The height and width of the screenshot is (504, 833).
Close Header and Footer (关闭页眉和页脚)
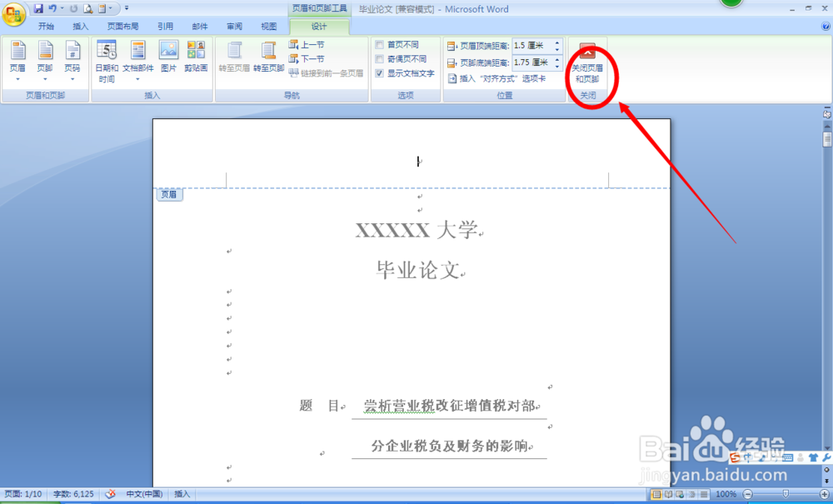tap(587, 63)
